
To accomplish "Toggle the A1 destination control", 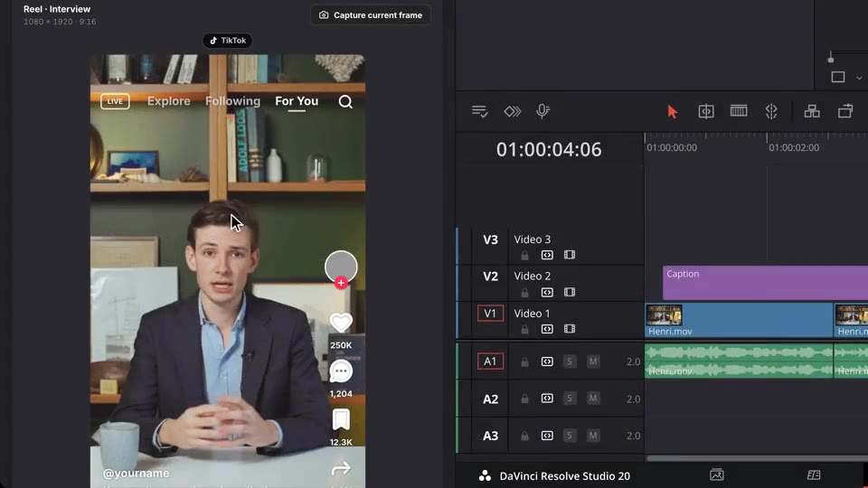I will tap(490, 361).
